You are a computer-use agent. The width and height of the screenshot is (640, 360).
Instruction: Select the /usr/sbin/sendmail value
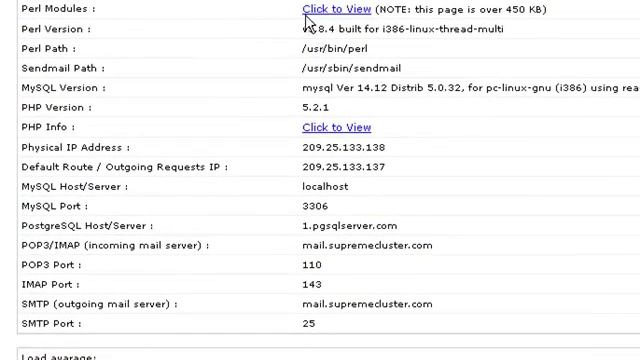[351, 69]
